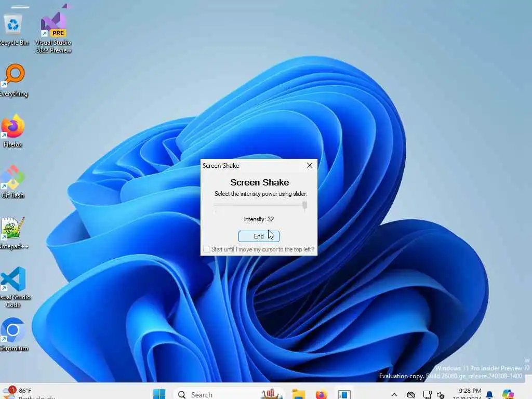This screenshot has width=532, height=399.
Task: Close the Screen Shake dialog
Action: click(x=310, y=165)
